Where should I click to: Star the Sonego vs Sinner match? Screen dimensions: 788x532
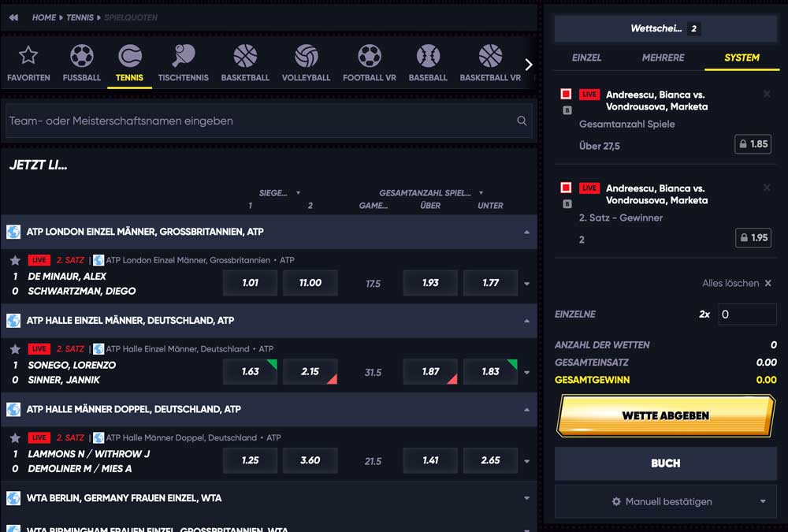pos(16,348)
